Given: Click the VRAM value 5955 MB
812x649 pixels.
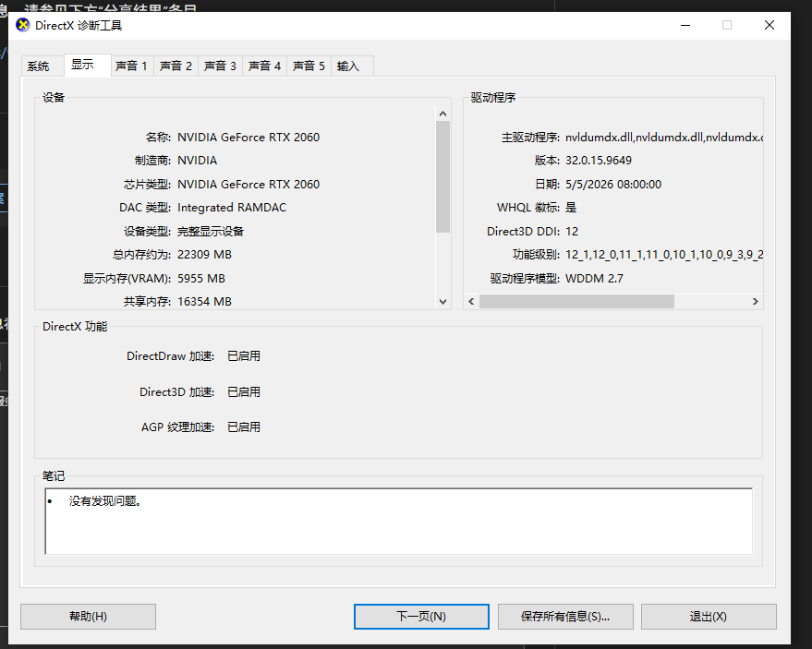Looking at the screenshot, I should click(x=201, y=279).
